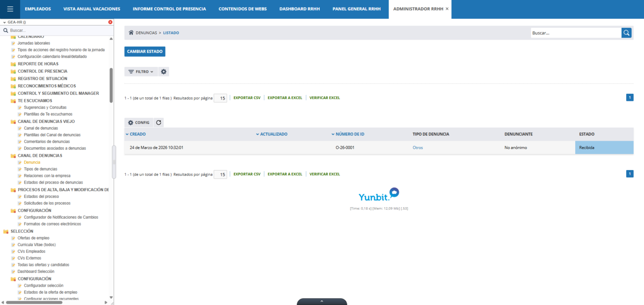Click the home icon in breadcrumb
Image resolution: width=644 pixels, height=305 pixels.
pos(131,33)
